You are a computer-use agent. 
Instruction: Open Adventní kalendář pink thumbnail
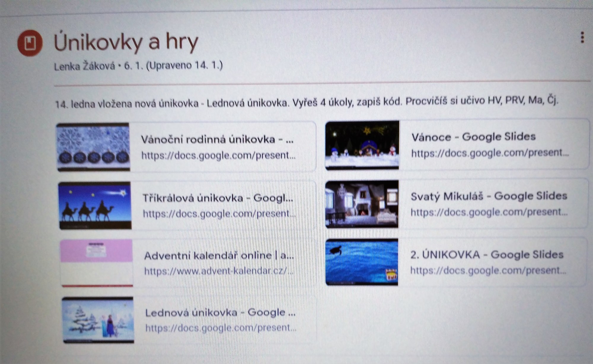point(96,263)
